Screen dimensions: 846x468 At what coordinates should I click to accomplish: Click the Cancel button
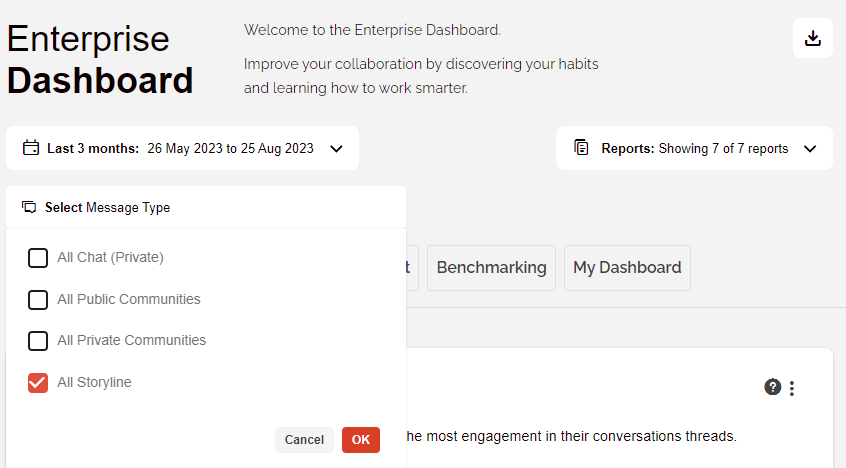coord(304,440)
